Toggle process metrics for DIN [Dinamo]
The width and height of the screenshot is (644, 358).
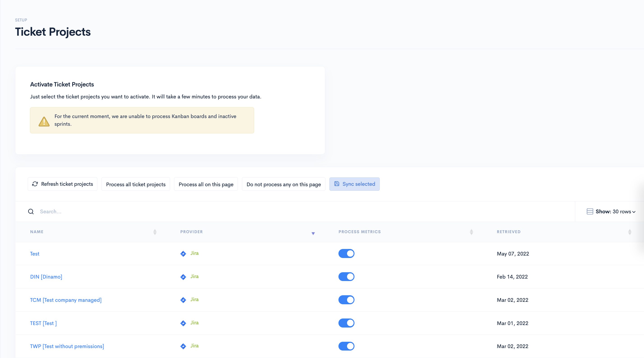click(346, 277)
